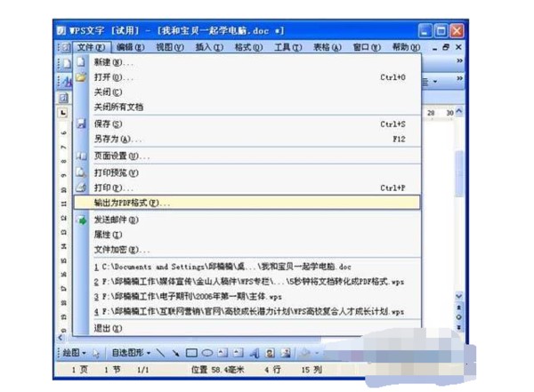Open the 编辑 menu
Image resolution: width=534 pixels, height=392 pixels.
pyautogui.click(x=130, y=47)
